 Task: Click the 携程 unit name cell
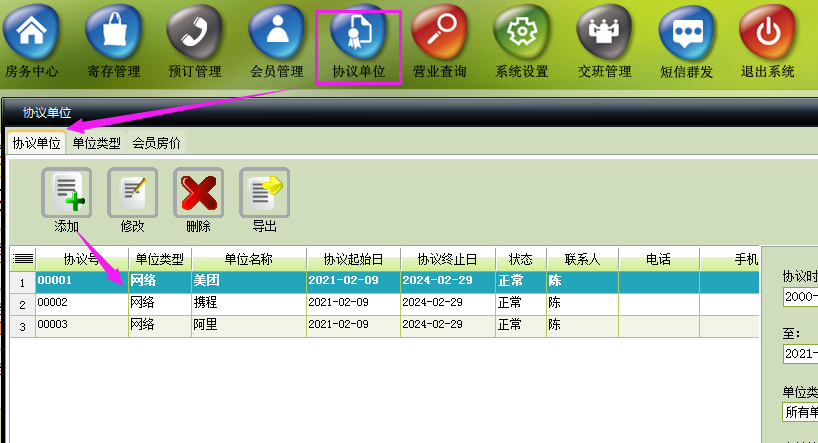click(249, 304)
